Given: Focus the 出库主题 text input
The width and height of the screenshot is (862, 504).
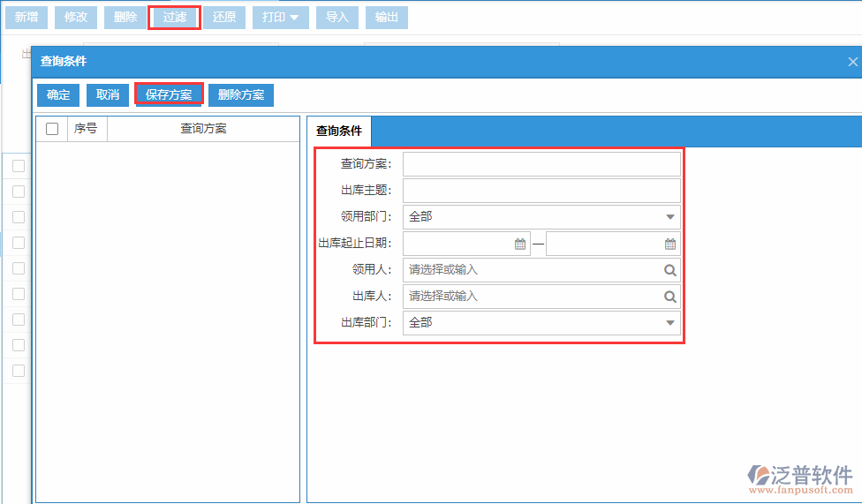Looking at the screenshot, I should click(541, 191).
